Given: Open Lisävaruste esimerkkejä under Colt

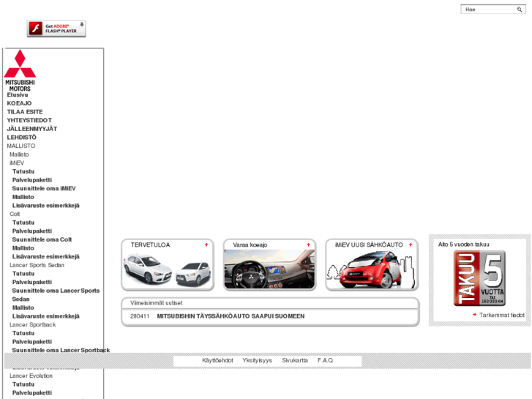Looking at the screenshot, I should tap(46, 256).
